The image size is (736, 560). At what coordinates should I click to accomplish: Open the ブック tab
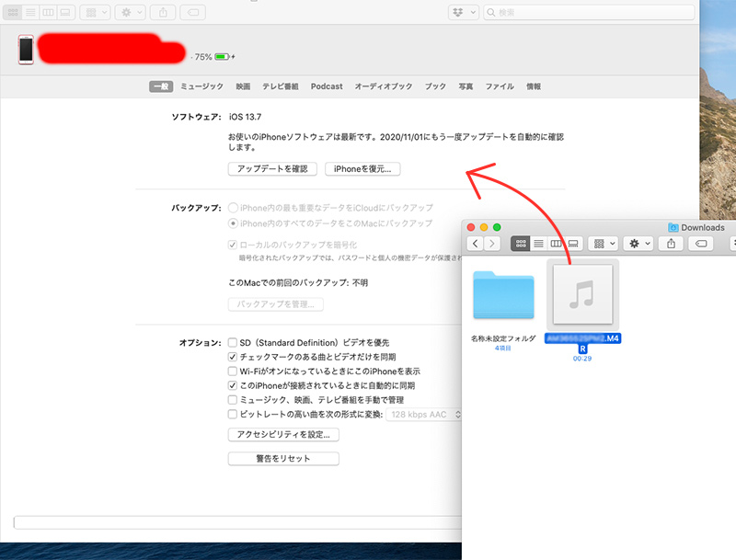435,86
